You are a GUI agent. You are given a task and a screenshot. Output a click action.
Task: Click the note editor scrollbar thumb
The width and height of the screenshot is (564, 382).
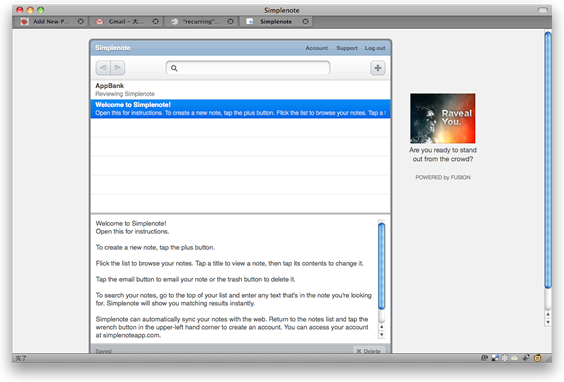pyautogui.click(x=382, y=266)
